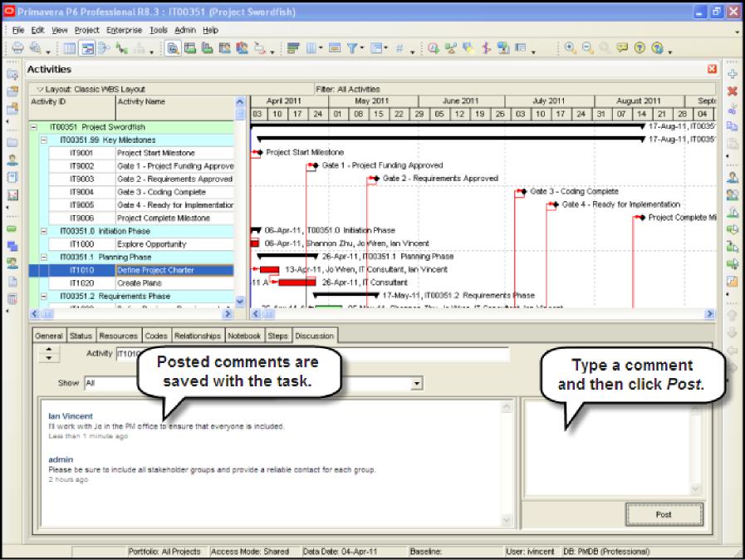This screenshot has width=745, height=560.
Task: Open print preview from the toolbar
Action: point(35,47)
